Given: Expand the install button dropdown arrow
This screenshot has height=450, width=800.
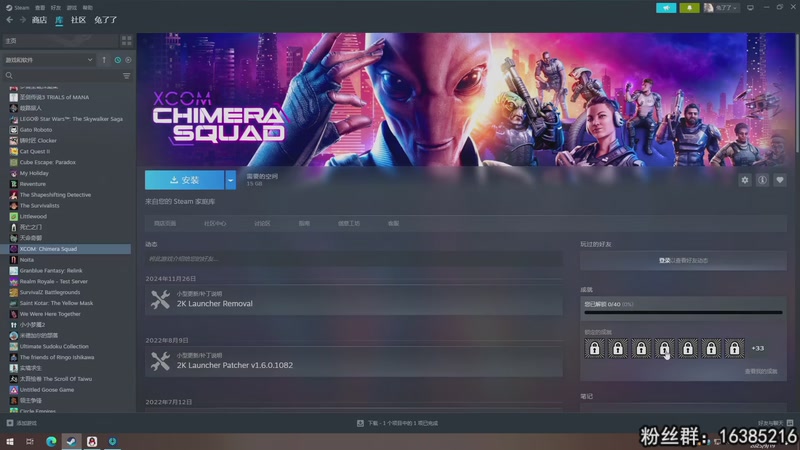Looking at the screenshot, I should pyautogui.click(x=231, y=180).
